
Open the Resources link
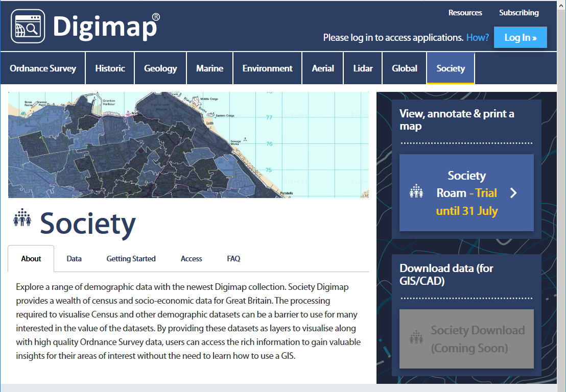pyautogui.click(x=465, y=13)
